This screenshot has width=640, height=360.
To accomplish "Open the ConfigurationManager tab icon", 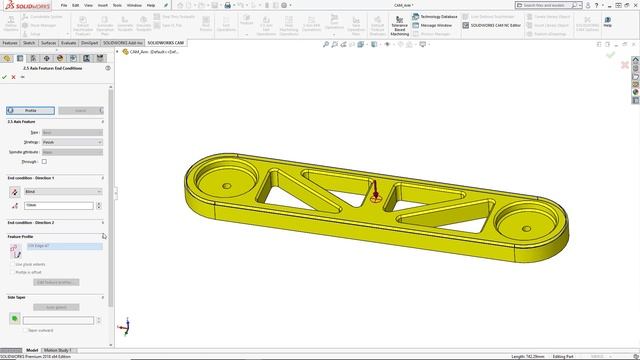I will coord(33,58).
